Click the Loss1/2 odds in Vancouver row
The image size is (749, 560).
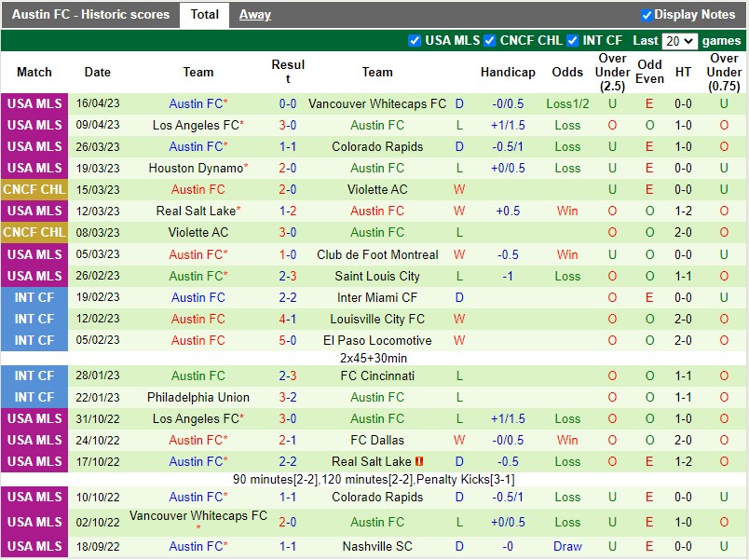[567, 103]
